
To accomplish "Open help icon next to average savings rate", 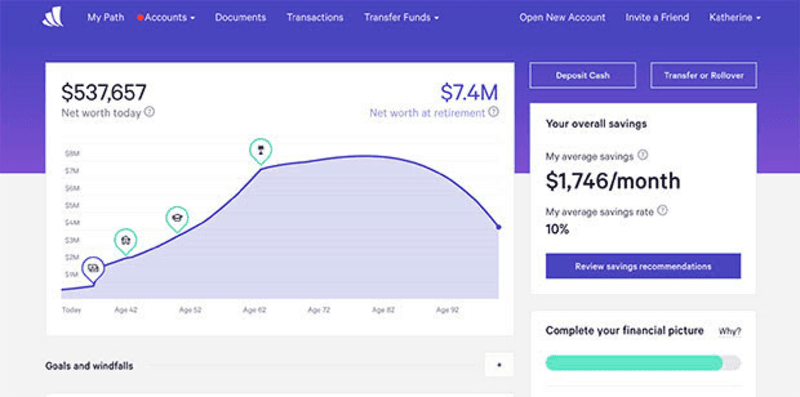I will click(x=663, y=210).
